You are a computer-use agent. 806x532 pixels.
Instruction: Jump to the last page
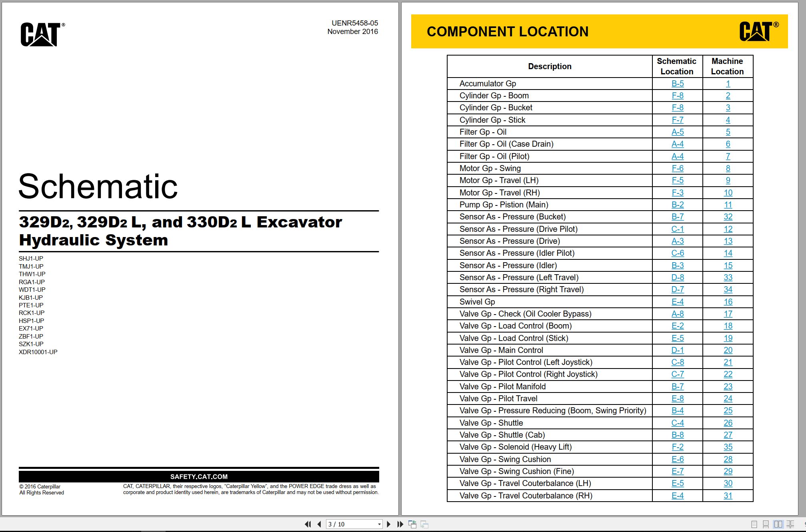click(400, 524)
